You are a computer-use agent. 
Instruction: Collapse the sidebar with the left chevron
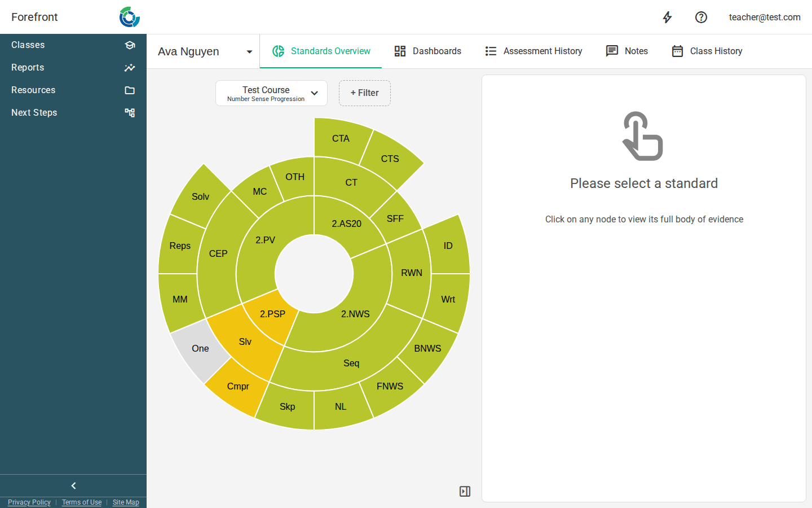pos(73,485)
